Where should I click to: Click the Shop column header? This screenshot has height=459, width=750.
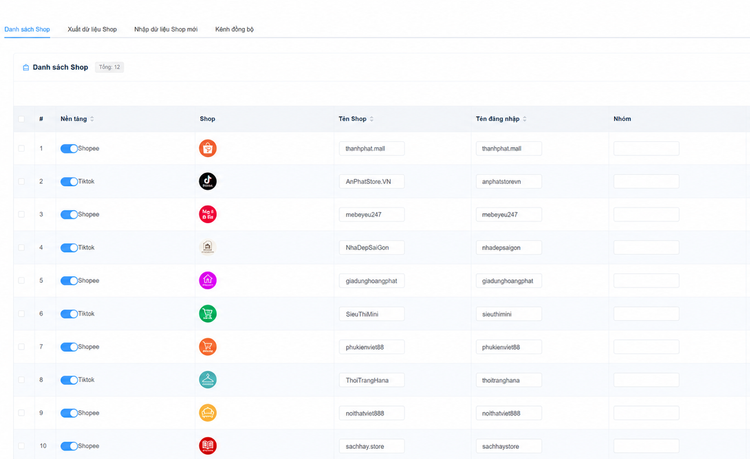pos(207,119)
